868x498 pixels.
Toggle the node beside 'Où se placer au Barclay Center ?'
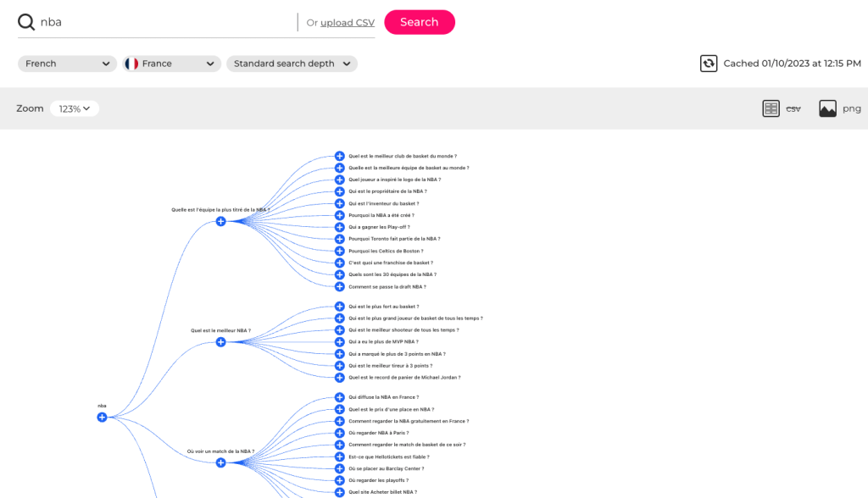pyautogui.click(x=339, y=468)
